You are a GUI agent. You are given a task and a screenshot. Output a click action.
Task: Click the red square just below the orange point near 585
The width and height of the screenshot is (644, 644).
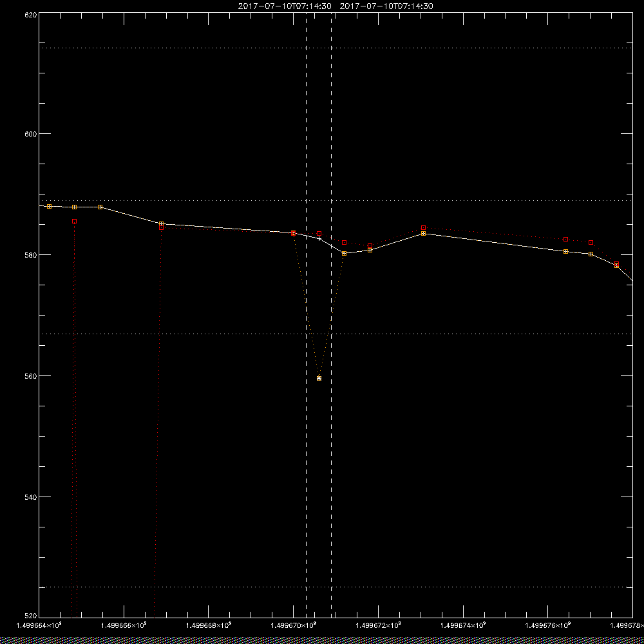[x=161, y=227]
